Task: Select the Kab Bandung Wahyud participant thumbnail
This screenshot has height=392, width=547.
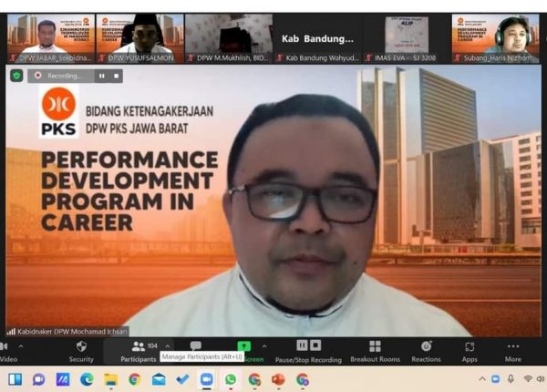Action: click(x=317, y=38)
